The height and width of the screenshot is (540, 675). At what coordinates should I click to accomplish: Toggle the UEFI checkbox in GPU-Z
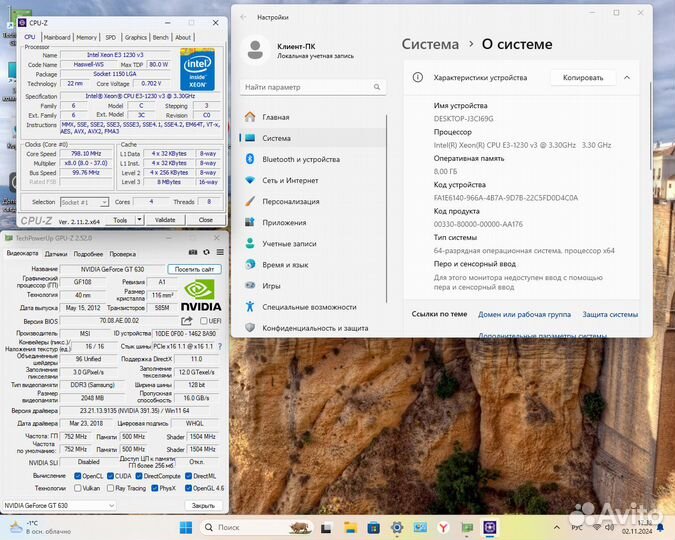(204, 321)
